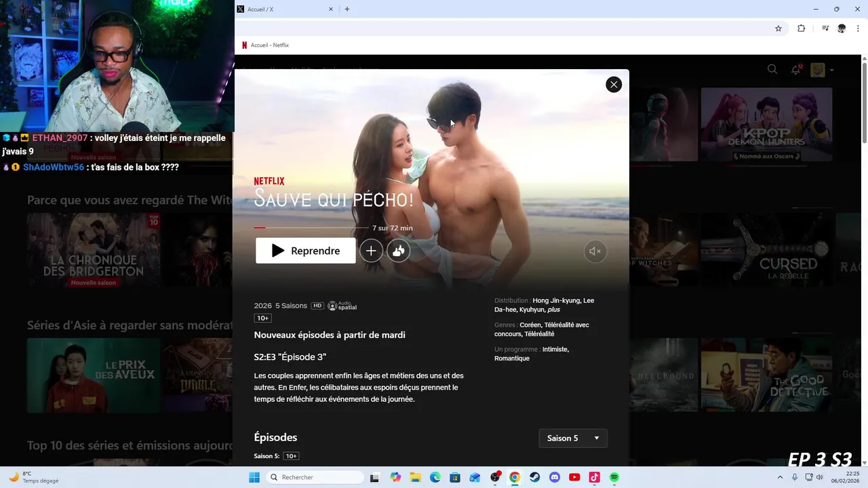Select the Accueil / X browser tab
The height and width of the screenshot is (488, 868).
(285, 9)
